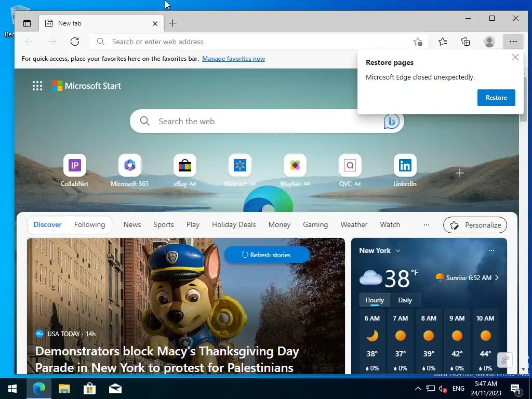Open the eBay quick link
The height and width of the screenshot is (399, 532).
point(184,170)
